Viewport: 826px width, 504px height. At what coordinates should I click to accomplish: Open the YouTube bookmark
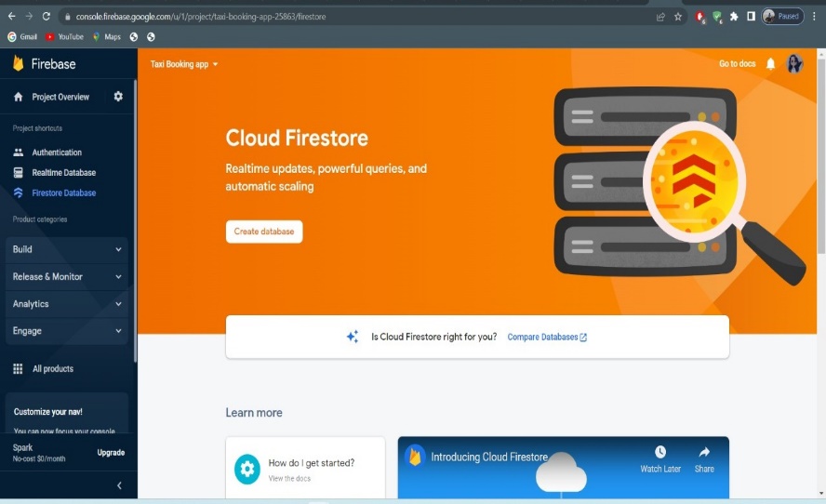pyautogui.click(x=65, y=37)
